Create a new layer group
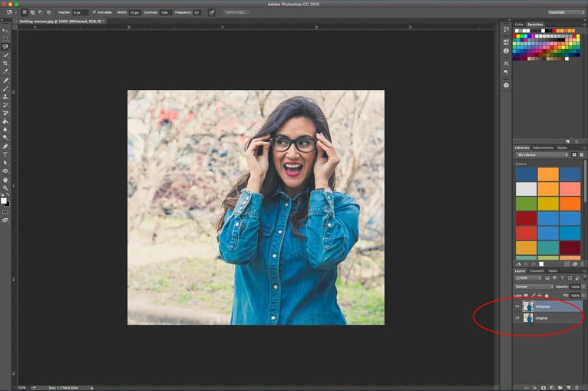This screenshot has width=588, height=391. pos(560,388)
